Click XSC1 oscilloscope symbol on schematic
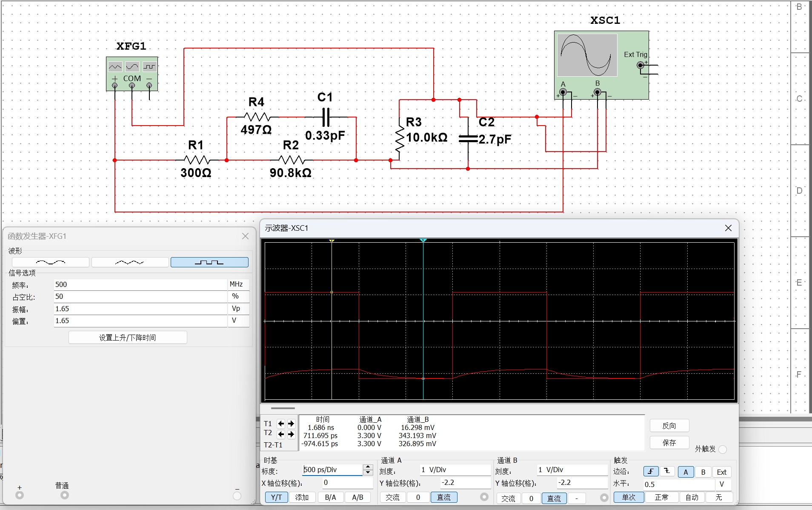Image resolution: width=812 pixels, height=510 pixels. (601, 65)
